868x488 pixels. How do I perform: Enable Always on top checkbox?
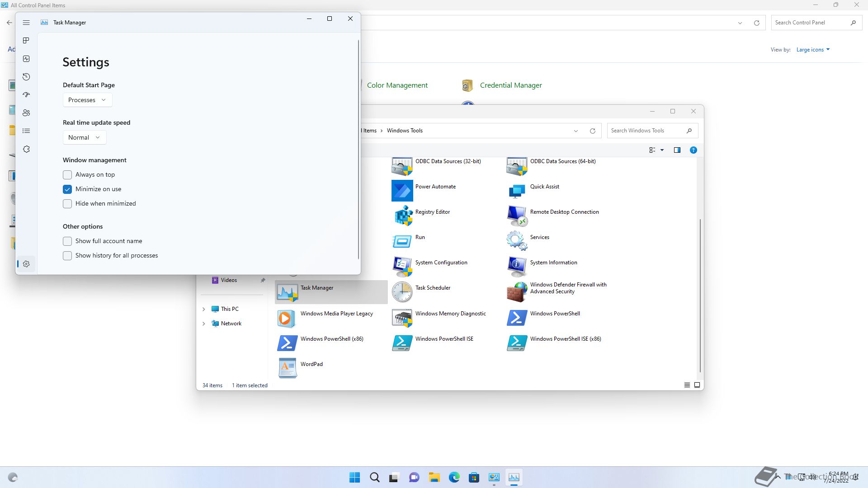click(67, 175)
